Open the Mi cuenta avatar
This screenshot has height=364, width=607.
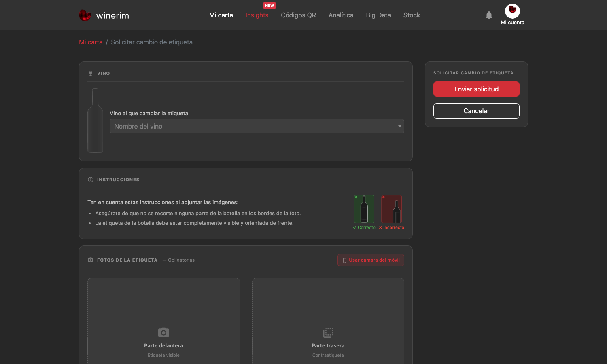click(512, 11)
